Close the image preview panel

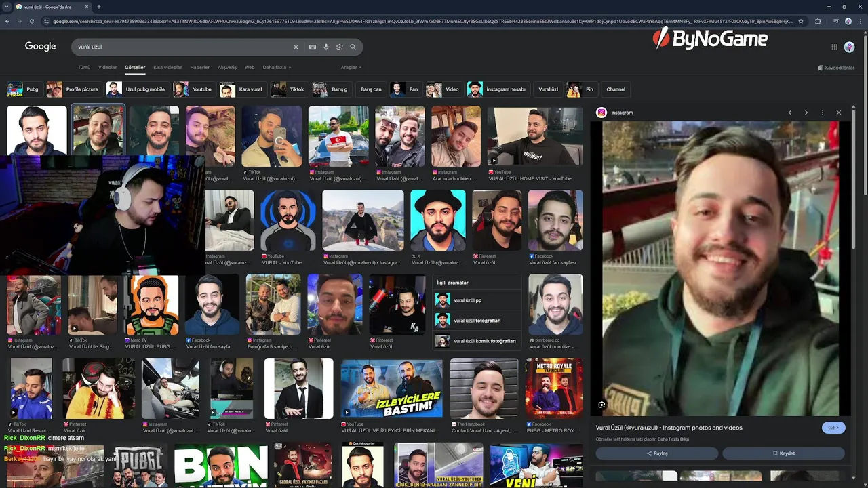click(839, 113)
